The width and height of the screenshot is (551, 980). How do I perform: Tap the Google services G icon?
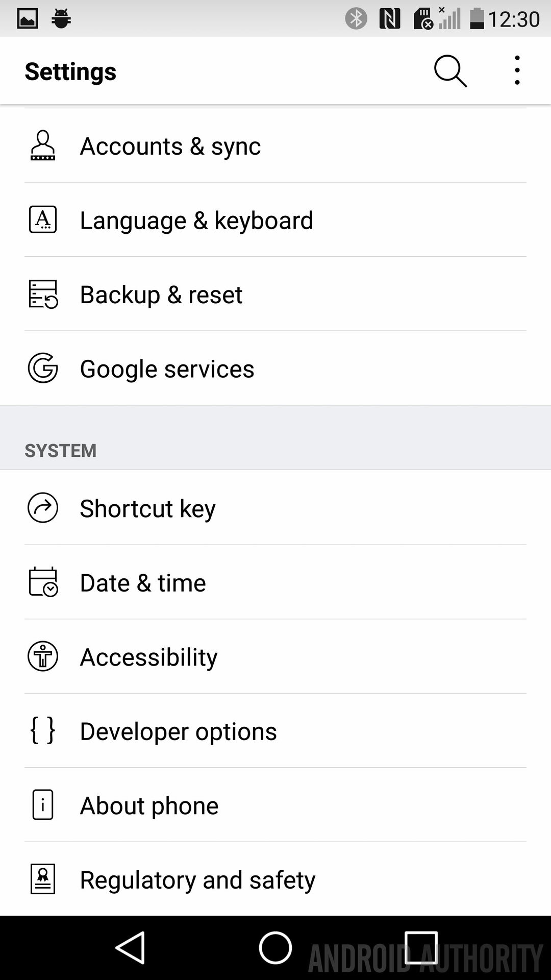(x=43, y=369)
